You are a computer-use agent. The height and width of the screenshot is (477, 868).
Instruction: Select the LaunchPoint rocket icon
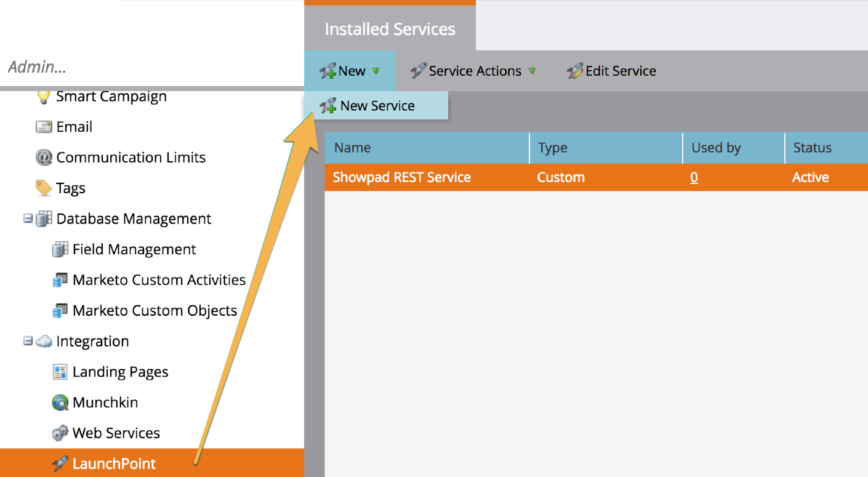click(59, 463)
